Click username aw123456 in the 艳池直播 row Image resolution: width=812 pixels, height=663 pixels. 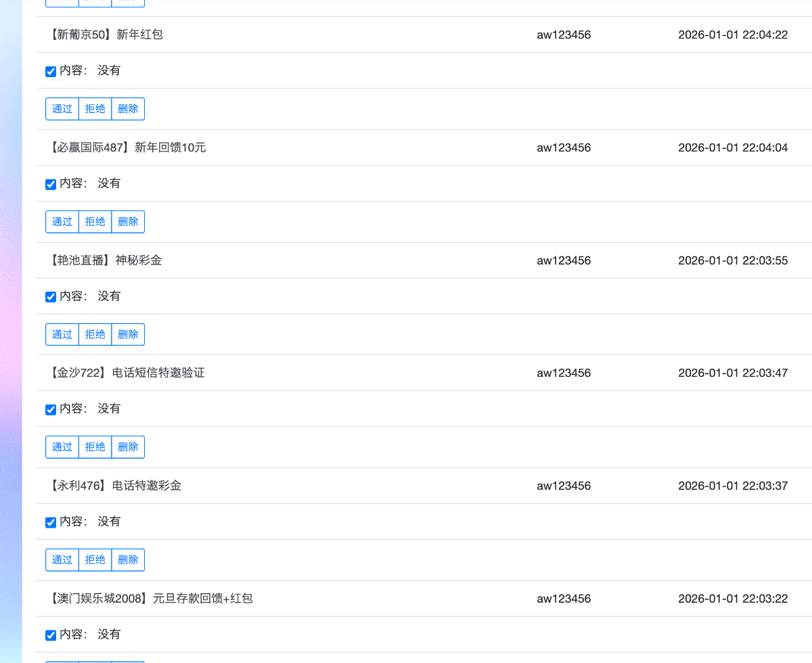click(x=564, y=260)
